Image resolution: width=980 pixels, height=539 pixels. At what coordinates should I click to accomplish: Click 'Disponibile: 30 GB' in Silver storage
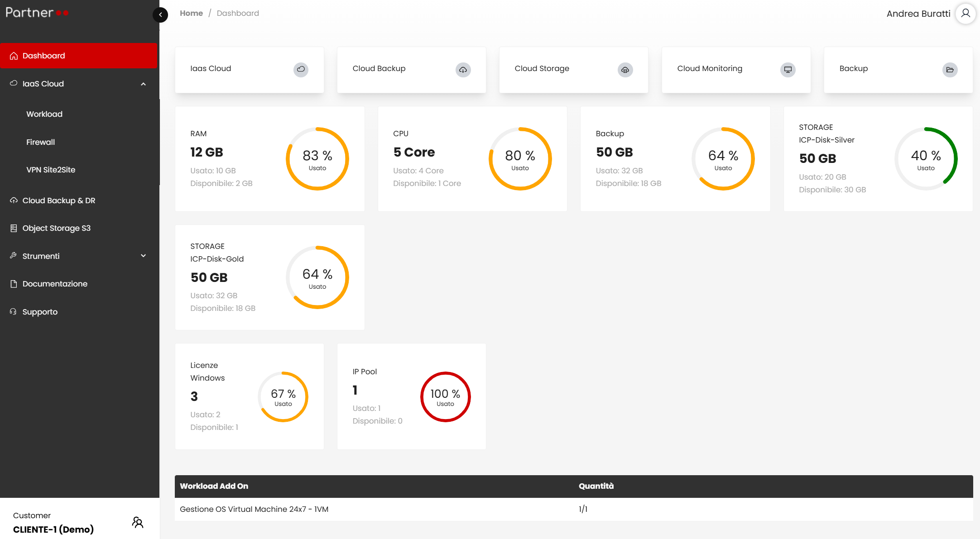(x=832, y=190)
